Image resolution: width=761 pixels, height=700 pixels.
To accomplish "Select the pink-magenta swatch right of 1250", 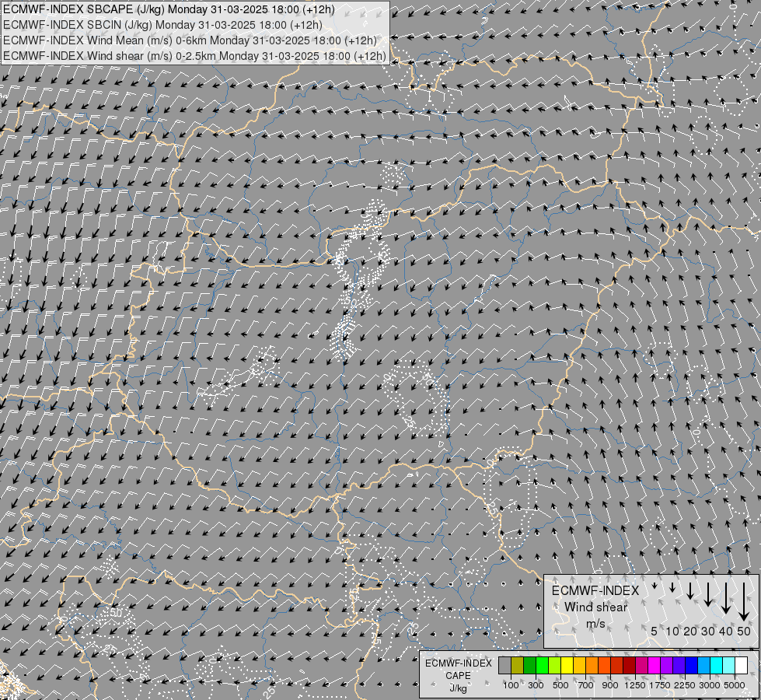I will click(641, 666).
